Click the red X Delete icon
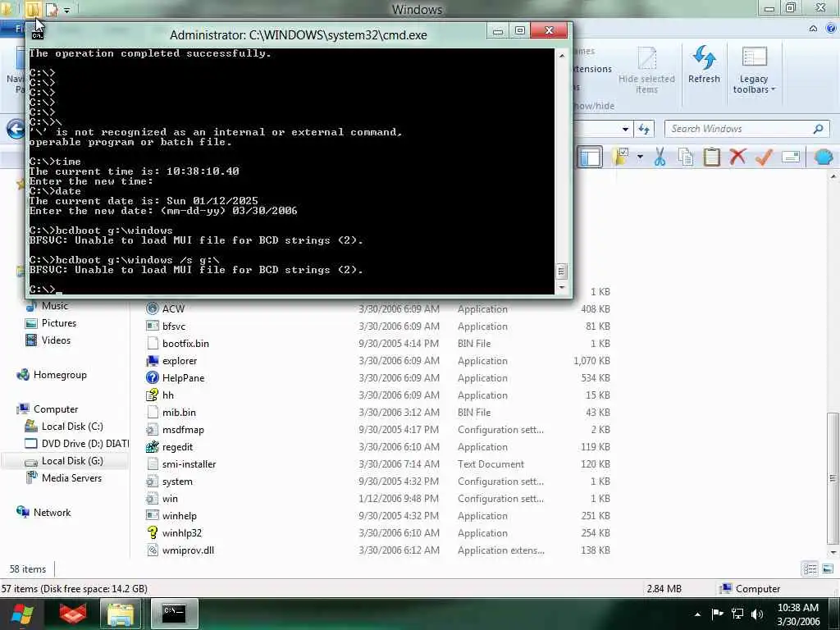Screen dimensions: 840x630 [737, 157]
